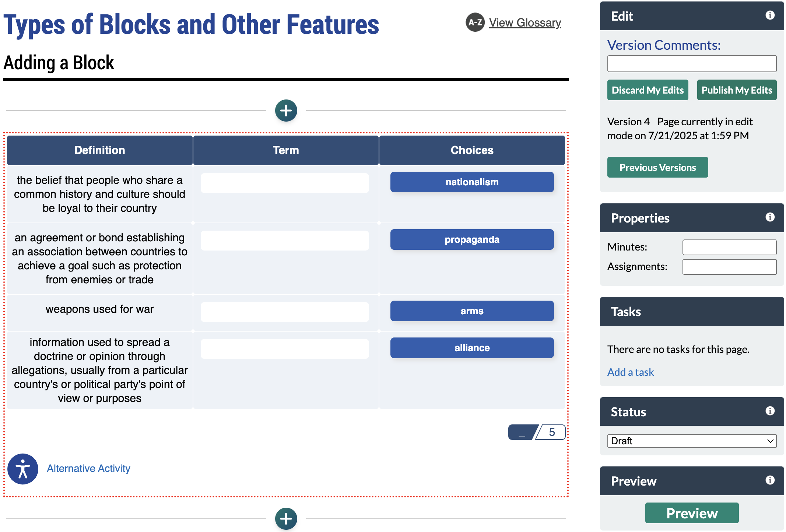Viewport: 786px width, 532px height.
Task: Open Previous Versions
Action: coord(657,167)
